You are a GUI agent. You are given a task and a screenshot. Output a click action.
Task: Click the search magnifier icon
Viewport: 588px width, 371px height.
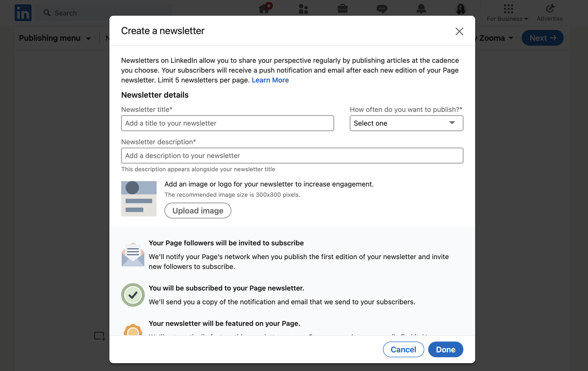pyautogui.click(x=47, y=13)
